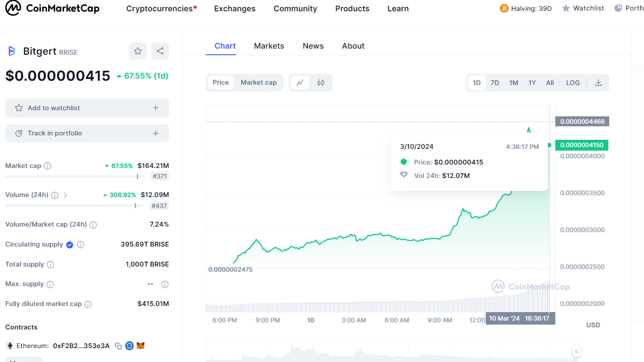644x362 pixels.
Task: Open Volume/Market cap info tooltip
Action: (x=93, y=225)
